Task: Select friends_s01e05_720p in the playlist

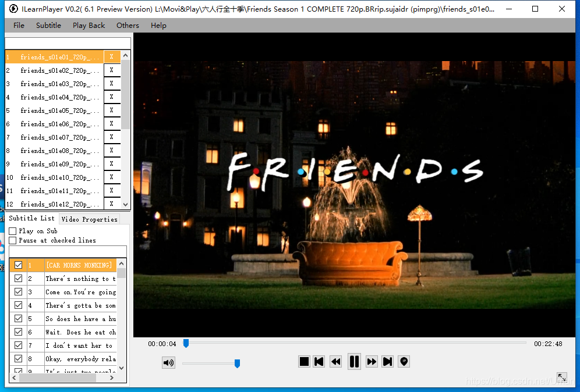Action: [x=54, y=111]
